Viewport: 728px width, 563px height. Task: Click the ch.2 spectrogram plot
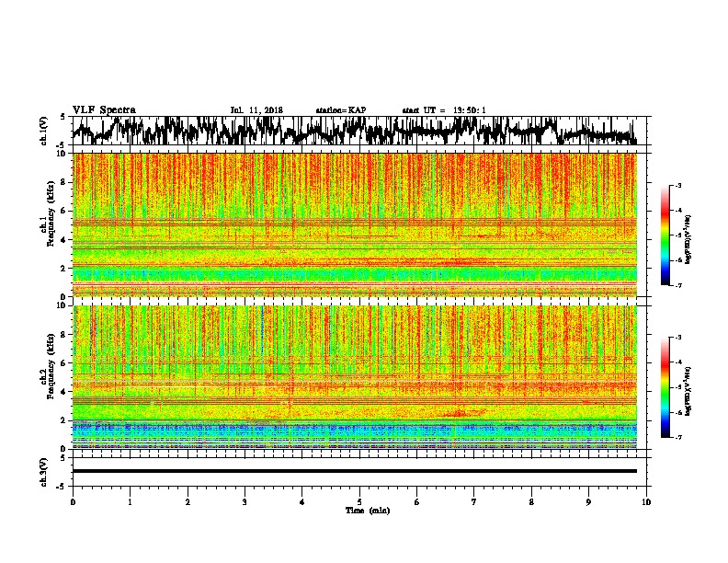click(x=354, y=377)
